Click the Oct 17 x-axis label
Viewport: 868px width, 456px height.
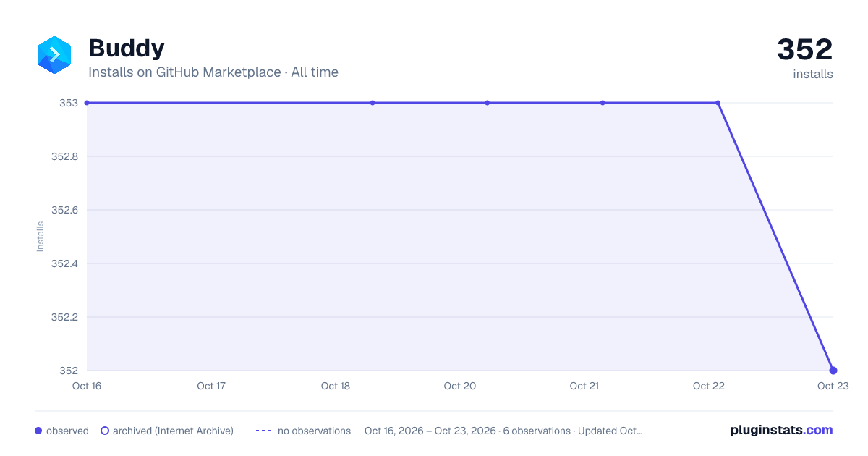tap(211, 387)
